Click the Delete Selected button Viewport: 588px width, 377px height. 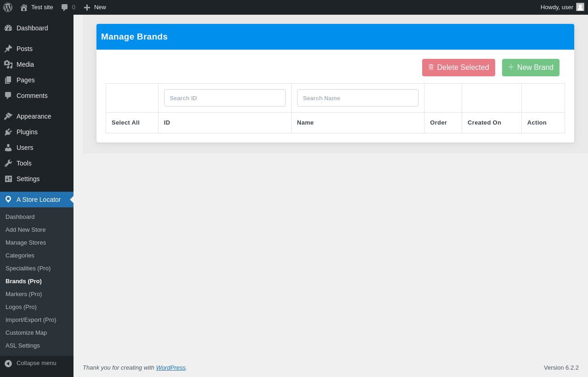click(x=458, y=68)
